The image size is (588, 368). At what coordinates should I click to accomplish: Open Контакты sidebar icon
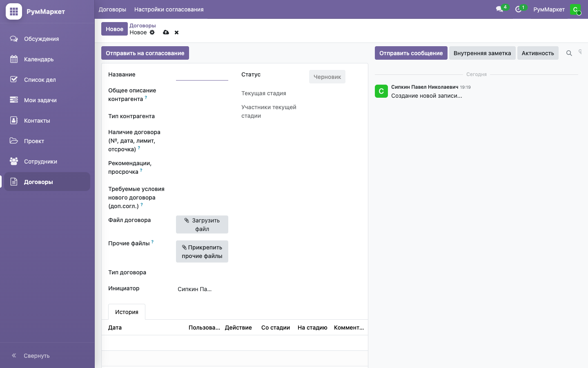click(x=14, y=120)
